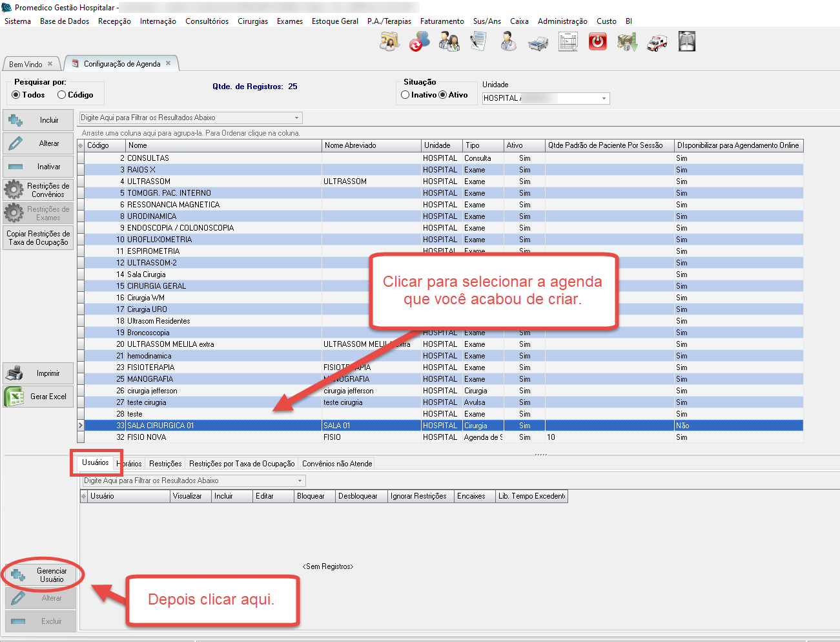Open the Faturamento menu
Image resolution: width=840 pixels, height=642 pixels.
(442, 21)
